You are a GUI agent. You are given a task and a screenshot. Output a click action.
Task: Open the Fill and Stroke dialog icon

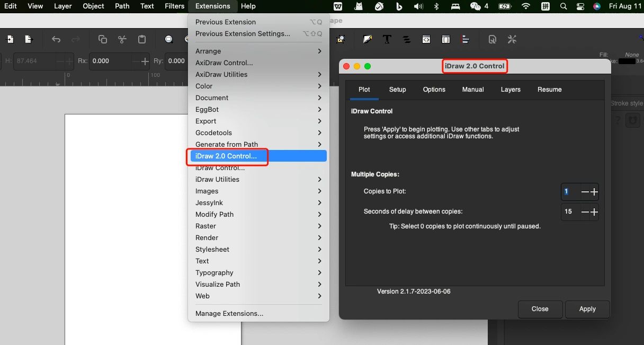pyautogui.click(x=368, y=39)
